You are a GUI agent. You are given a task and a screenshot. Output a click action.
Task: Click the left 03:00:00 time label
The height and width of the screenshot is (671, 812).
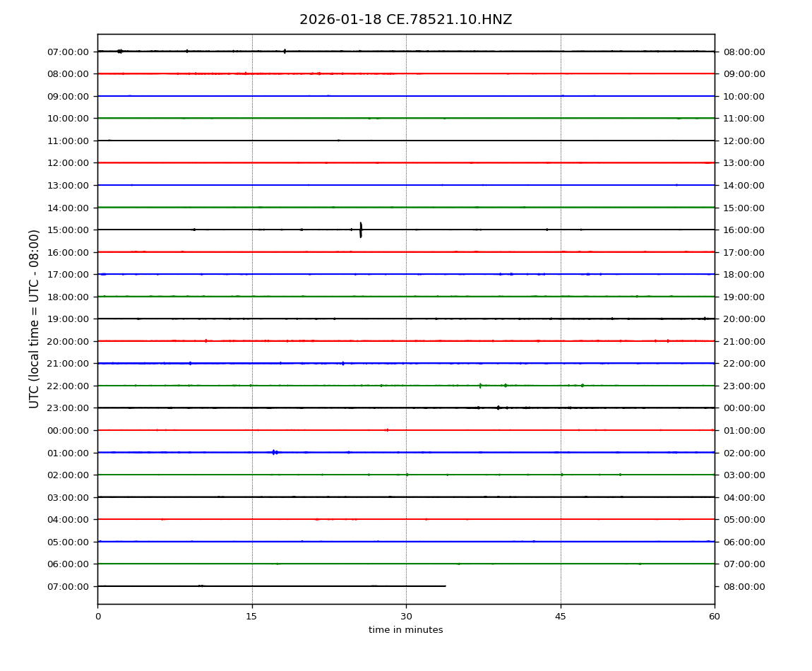(69, 497)
